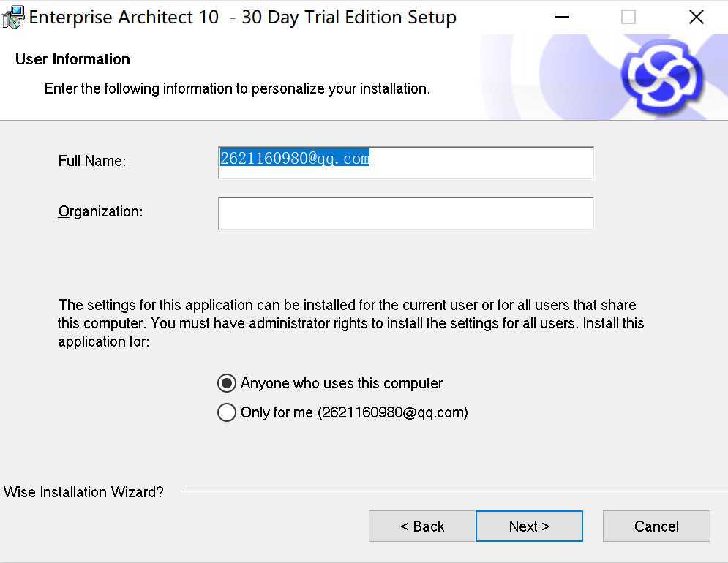Viewport: 728px width, 563px height.
Task: Click the 'Enter the following information' subtitle
Action: 237,88
